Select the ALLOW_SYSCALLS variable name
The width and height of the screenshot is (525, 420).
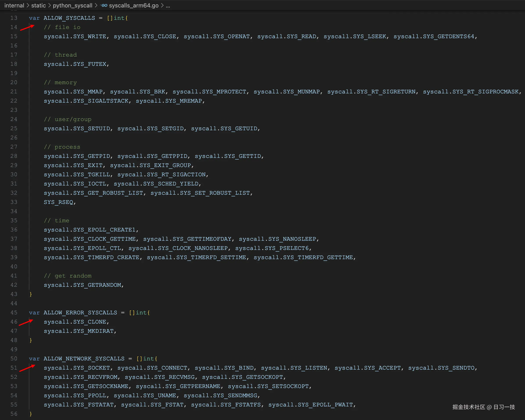click(69, 18)
